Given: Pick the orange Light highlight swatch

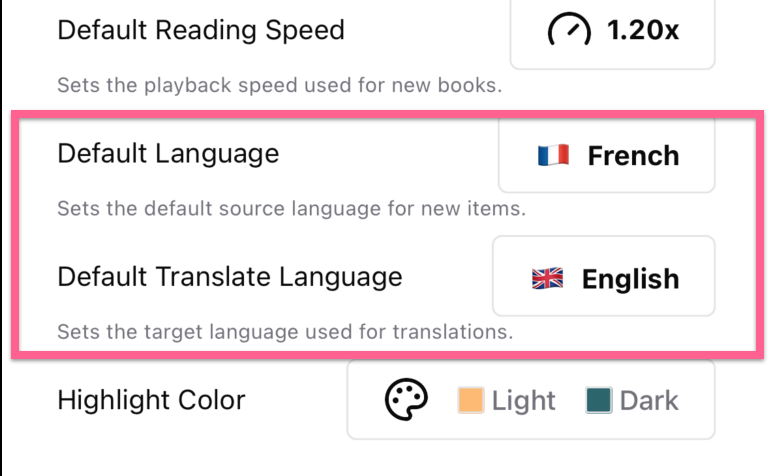Looking at the screenshot, I should [471, 400].
